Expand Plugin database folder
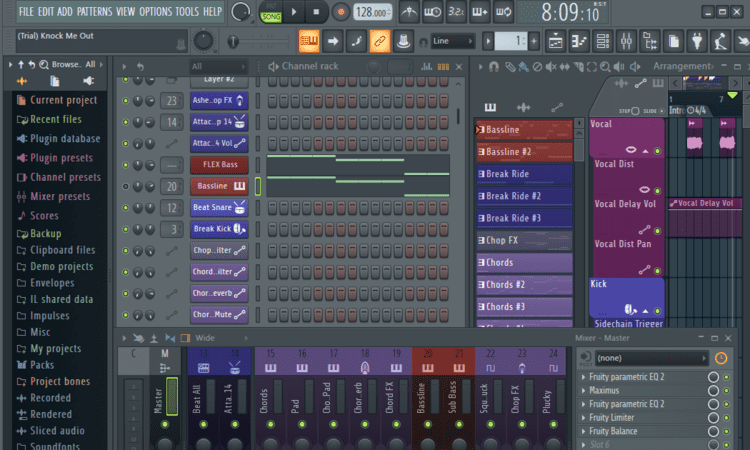Image resolution: width=750 pixels, height=450 pixels. tap(58, 139)
